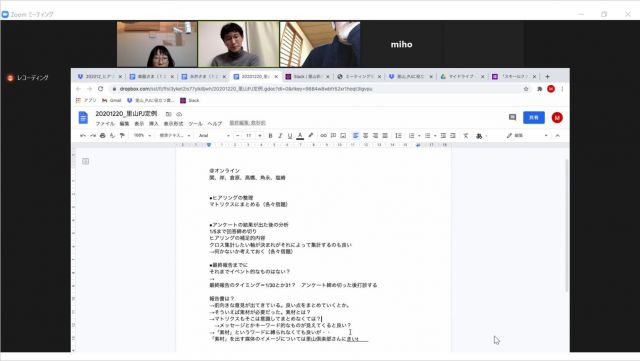Open the ファイル menu
This screenshot has height=361, width=640.
coord(105,124)
